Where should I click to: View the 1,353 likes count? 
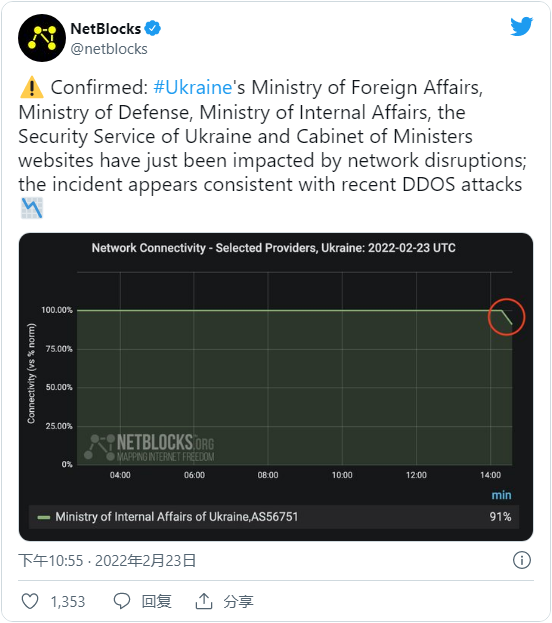point(68,602)
